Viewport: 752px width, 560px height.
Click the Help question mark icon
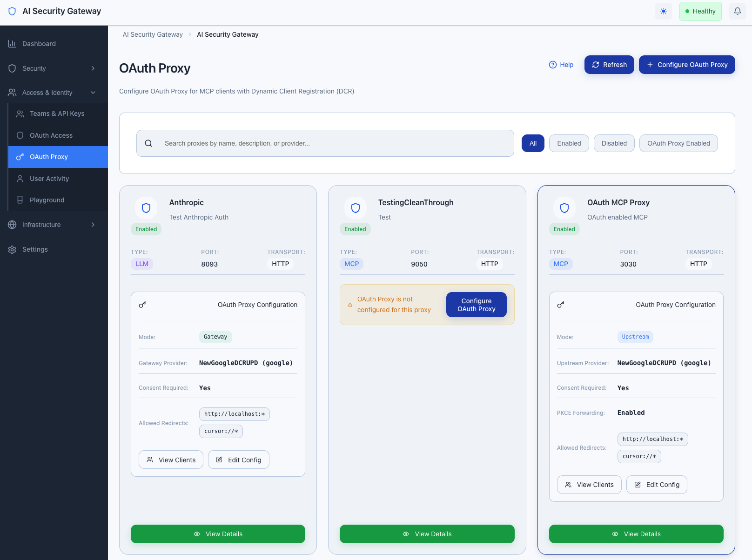click(x=552, y=65)
